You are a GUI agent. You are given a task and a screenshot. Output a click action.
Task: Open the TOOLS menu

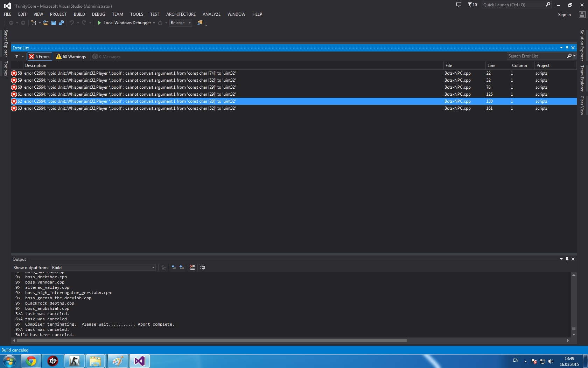pos(137,14)
